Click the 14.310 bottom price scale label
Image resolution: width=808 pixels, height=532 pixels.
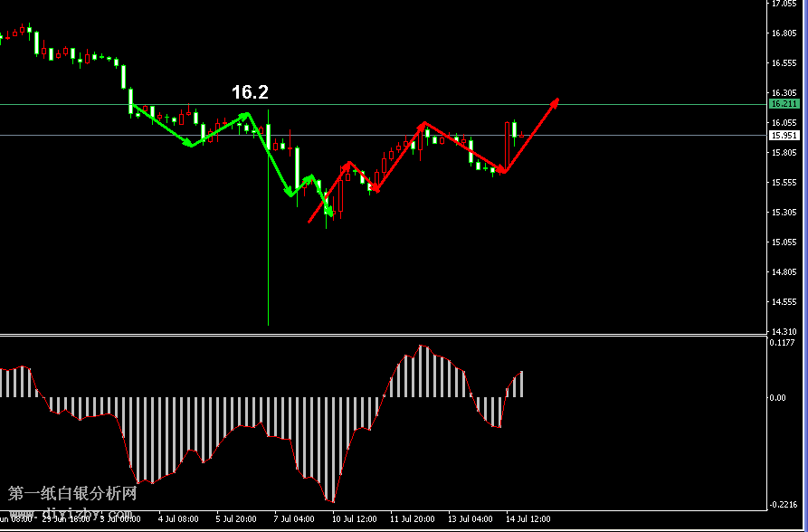point(782,331)
